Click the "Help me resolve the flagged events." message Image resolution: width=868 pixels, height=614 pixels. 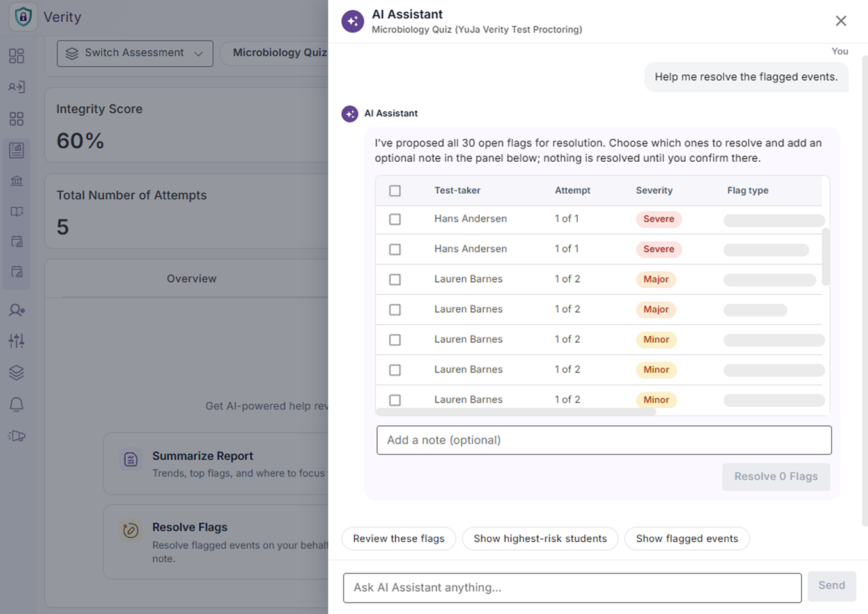tap(746, 77)
